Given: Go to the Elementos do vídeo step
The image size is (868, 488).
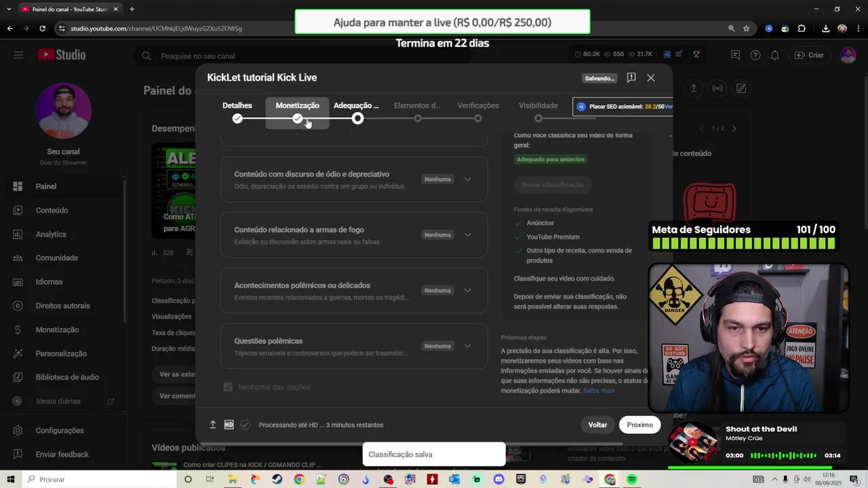Looking at the screenshot, I should pos(417,112).
